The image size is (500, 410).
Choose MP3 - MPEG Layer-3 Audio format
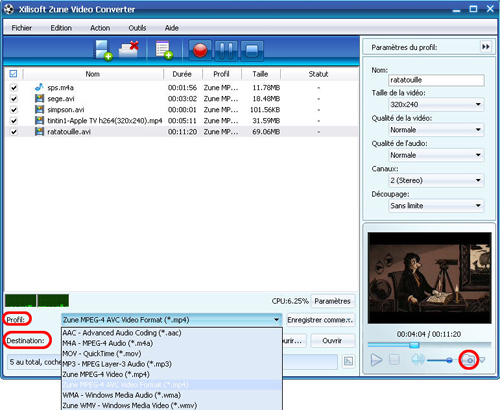point(172,364)
